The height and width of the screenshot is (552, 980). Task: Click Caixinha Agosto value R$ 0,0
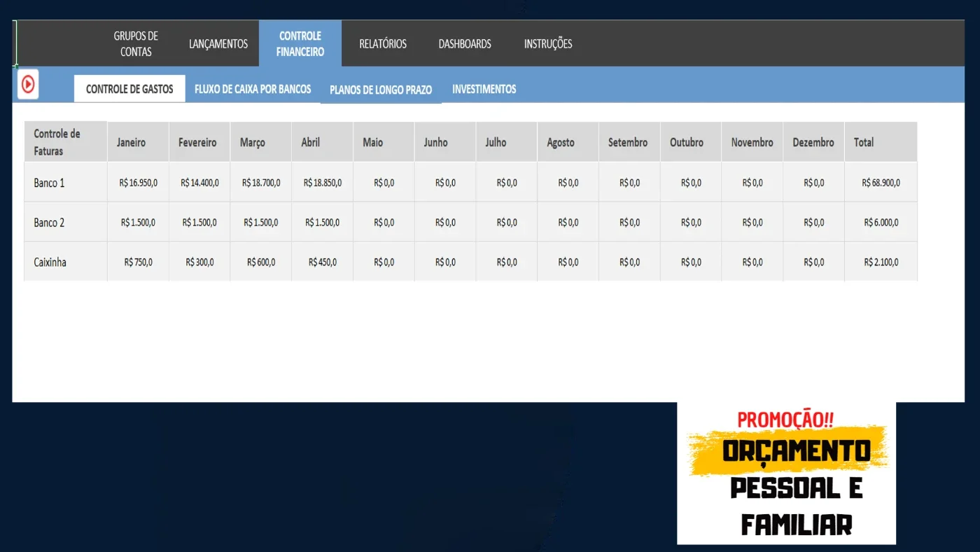coord(568,262)
